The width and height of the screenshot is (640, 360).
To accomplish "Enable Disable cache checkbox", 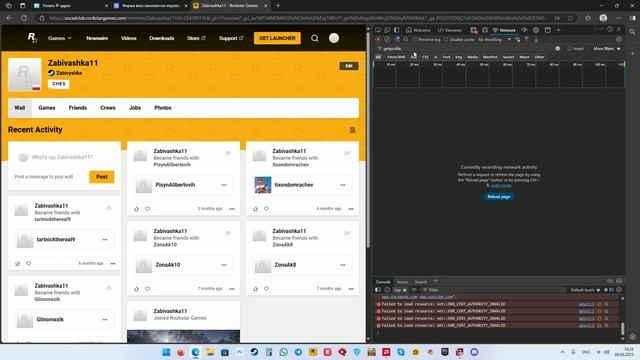I will tap(446, 40).
